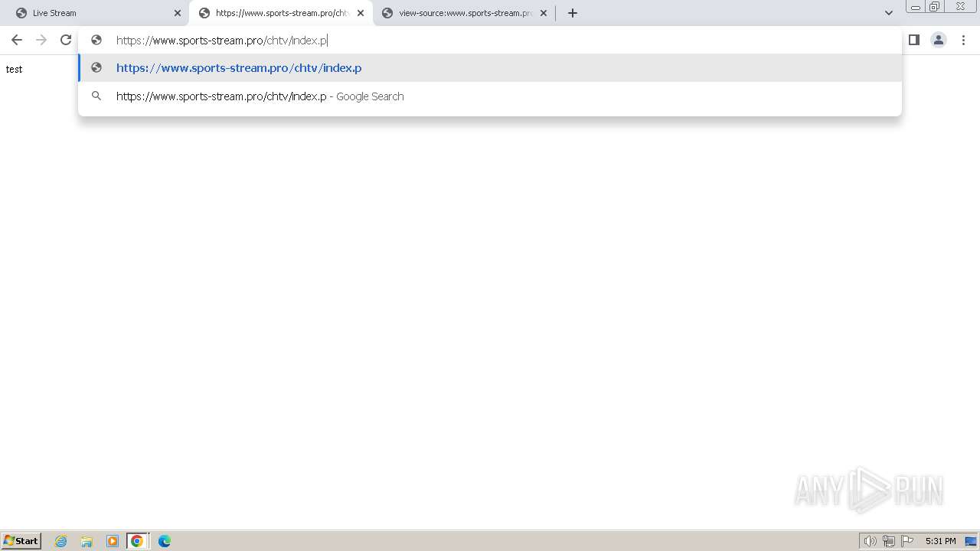Click the magnifier icon beside the search suggestion
The width and height of the screenshot is (980, 551).
pos(96,96)
